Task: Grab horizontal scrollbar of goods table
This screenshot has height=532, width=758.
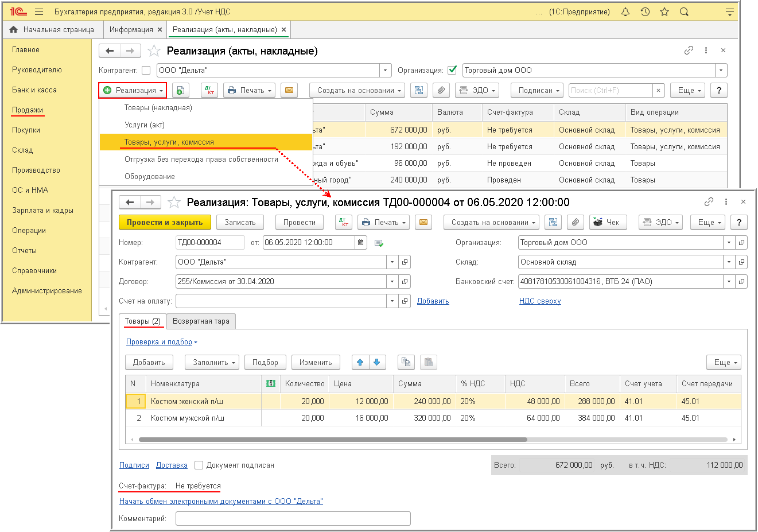Action: pyautogui.click(x=333, y=440)
